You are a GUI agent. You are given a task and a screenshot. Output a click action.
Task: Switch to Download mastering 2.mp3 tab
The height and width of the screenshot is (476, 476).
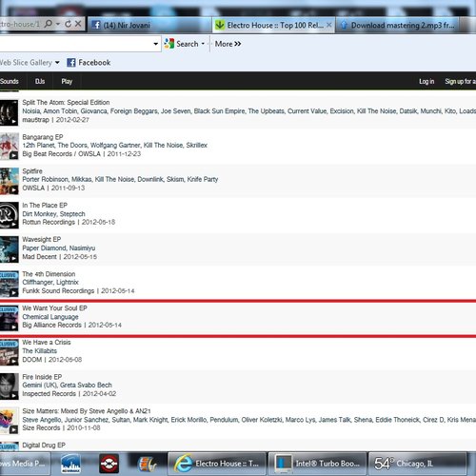coord(398,25)
